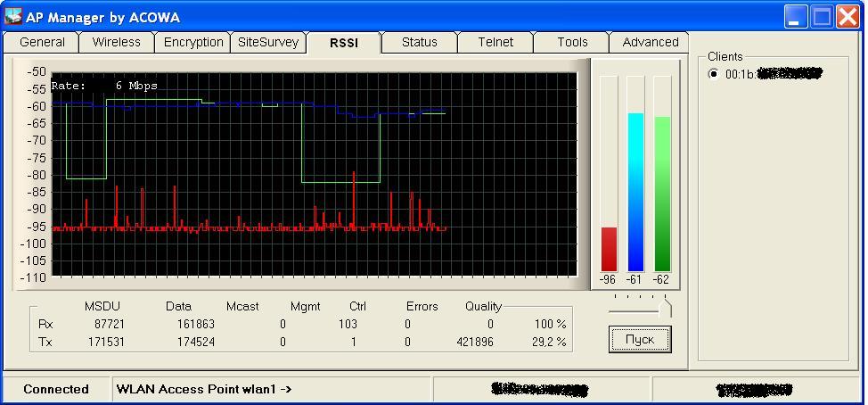The image size is (868, 405).
Task: Click the Connected status bar entry
Action: tap(56, 390)
